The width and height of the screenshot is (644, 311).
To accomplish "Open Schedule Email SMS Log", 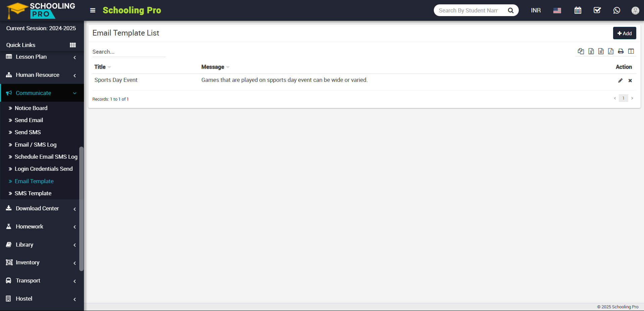I will tap(46, 157).
